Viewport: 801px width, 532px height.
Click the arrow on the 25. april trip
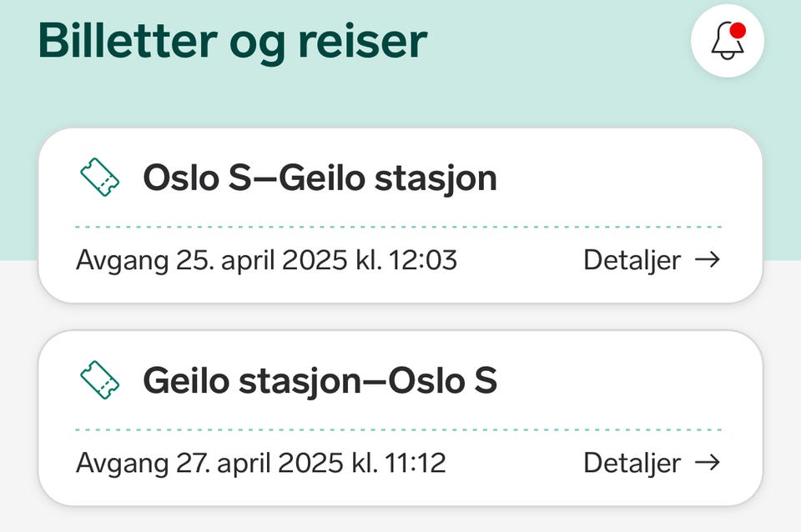click(x=708, y=260)
